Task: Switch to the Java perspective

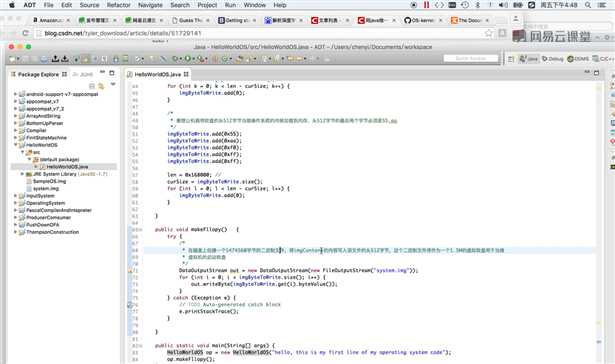Action: point(528,59)
